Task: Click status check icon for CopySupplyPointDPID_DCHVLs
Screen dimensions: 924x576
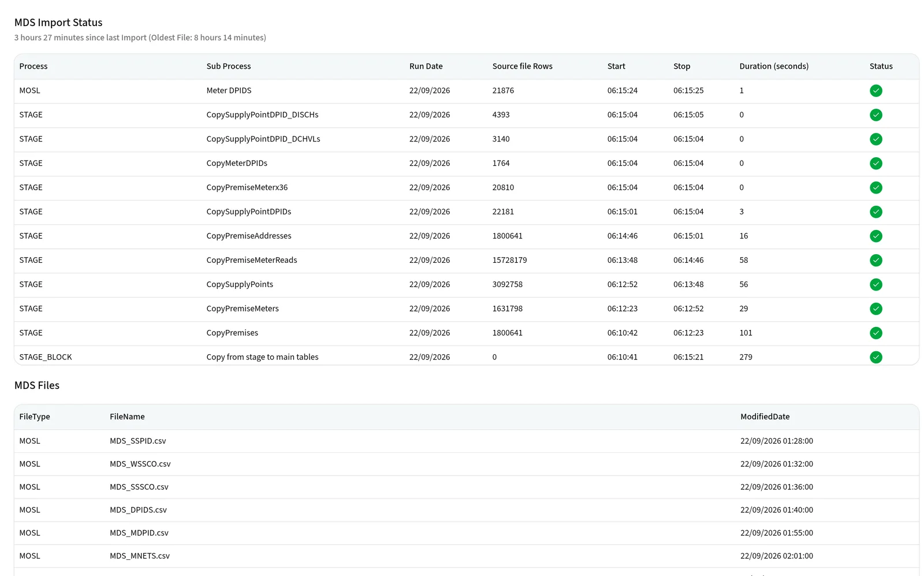Action: point(876,139)
